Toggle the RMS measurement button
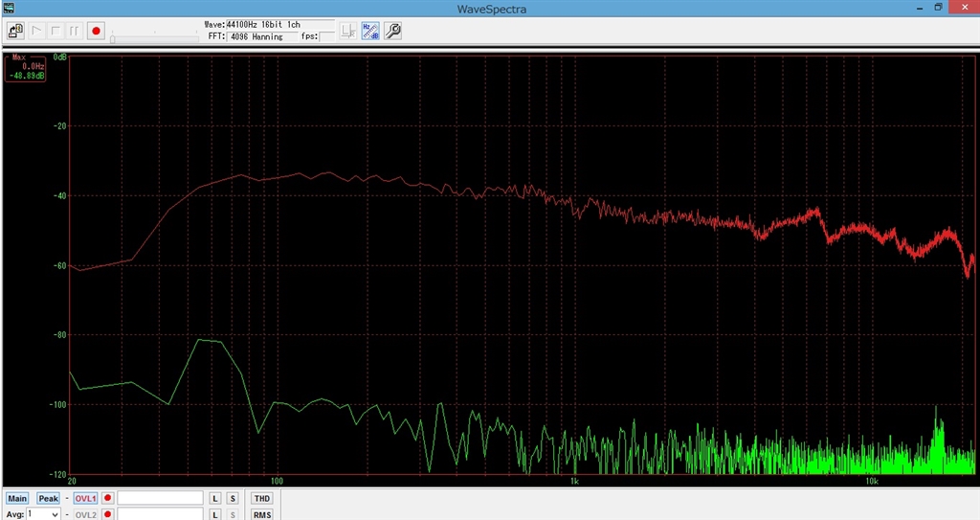This screenshot has width=980, height=520. point(262,514)
